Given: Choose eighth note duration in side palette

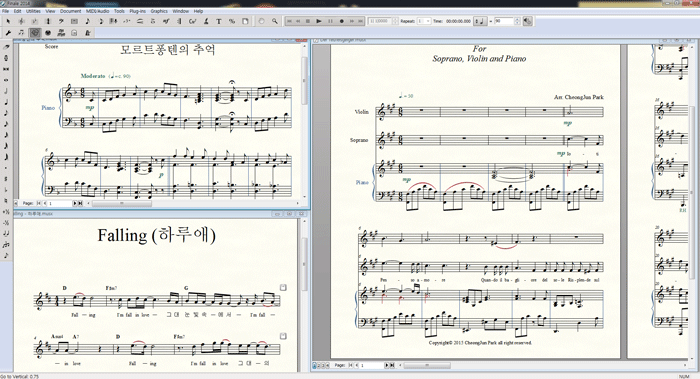Looking at the screenshot, I should 6,113.
